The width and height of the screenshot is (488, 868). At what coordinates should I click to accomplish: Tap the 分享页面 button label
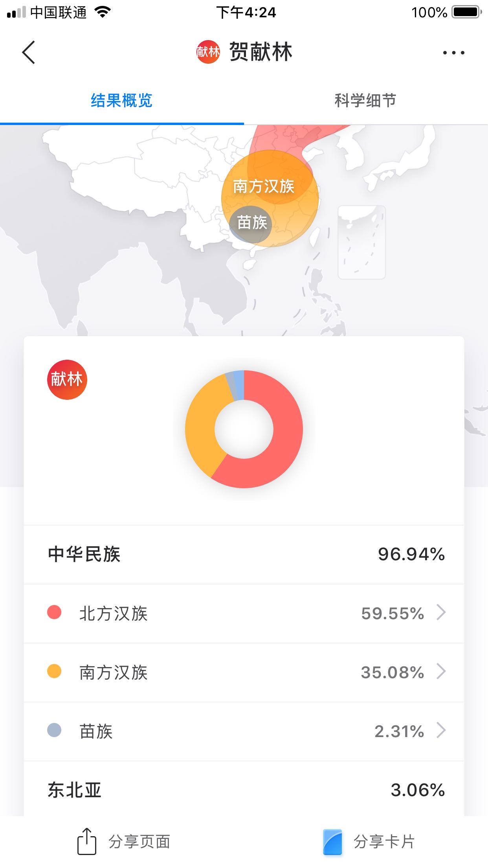[139, 842]
